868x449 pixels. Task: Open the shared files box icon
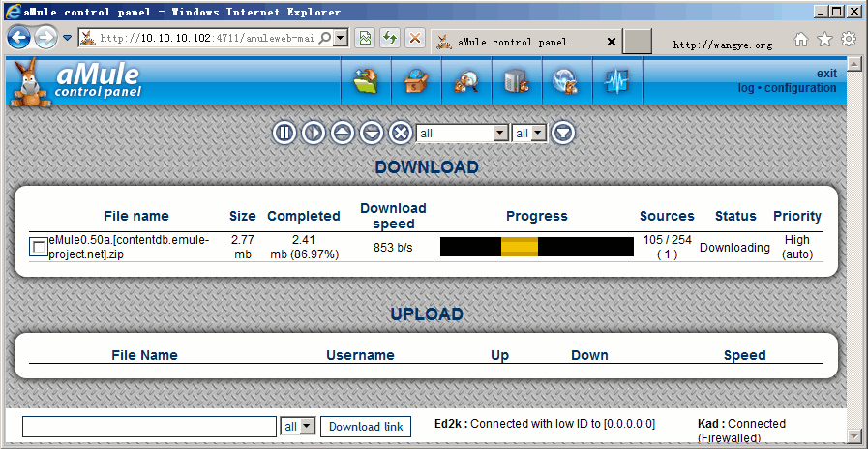[x=416, y=82]
